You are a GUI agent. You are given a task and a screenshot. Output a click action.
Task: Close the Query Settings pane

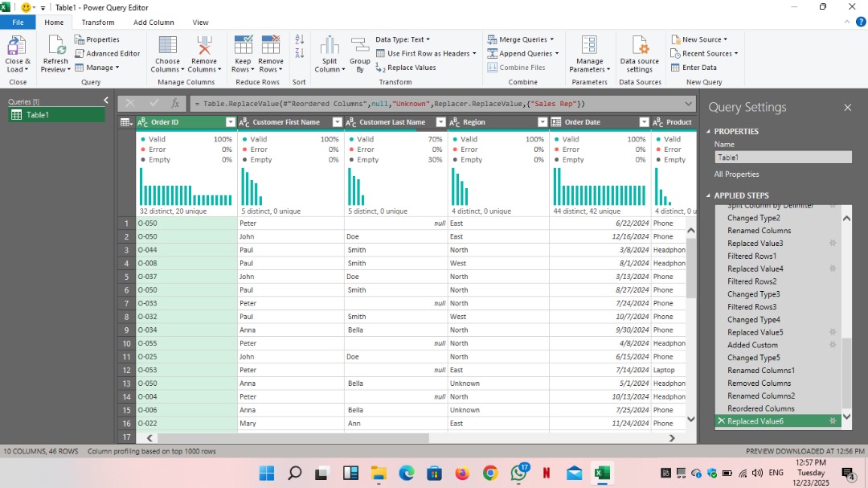848,108
